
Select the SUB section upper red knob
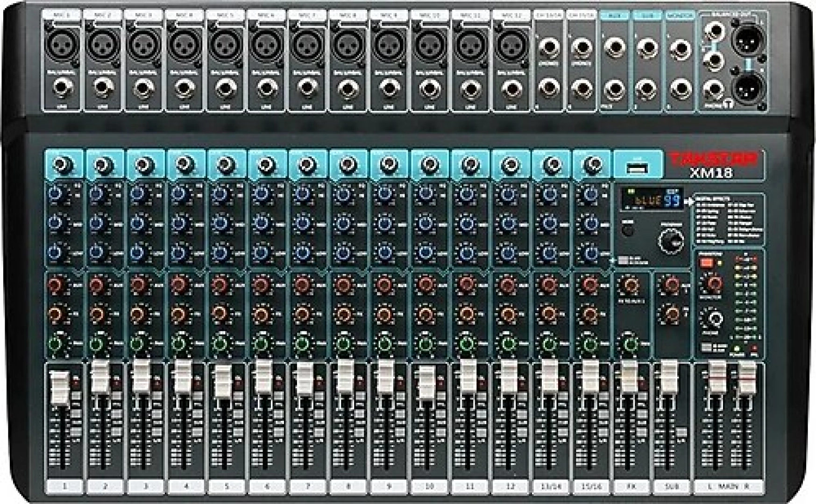tap(671, 284)
